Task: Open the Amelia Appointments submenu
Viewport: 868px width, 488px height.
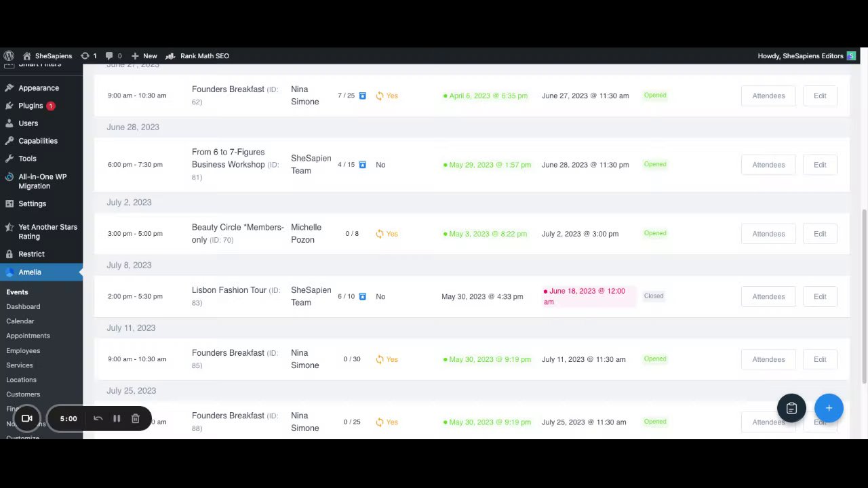Action: (28, 335)
